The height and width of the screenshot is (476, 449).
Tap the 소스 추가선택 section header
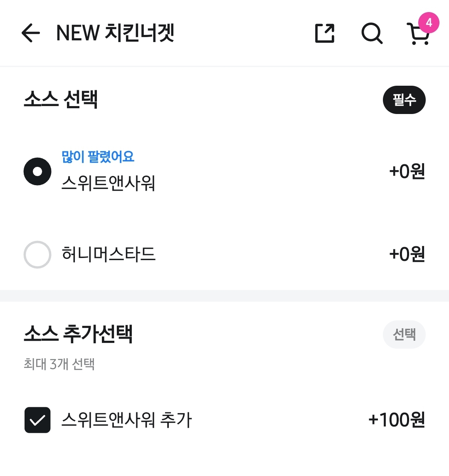[x=78, y=334]
